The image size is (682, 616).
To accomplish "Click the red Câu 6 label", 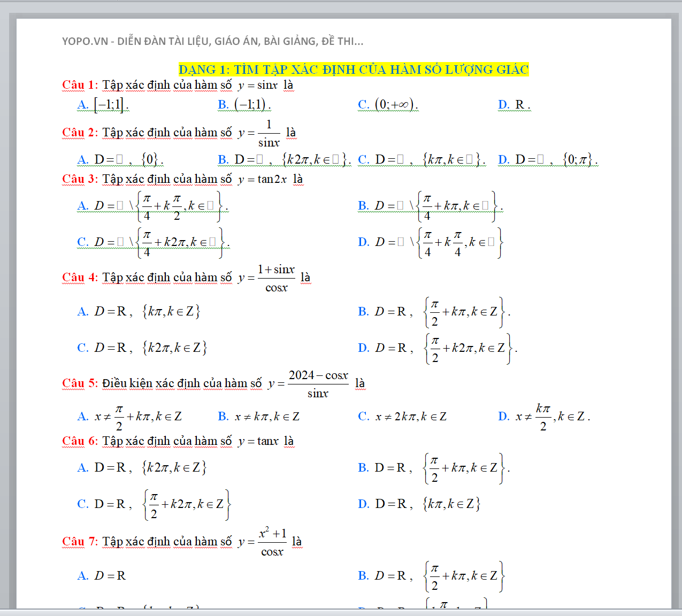I will (80, 441).
